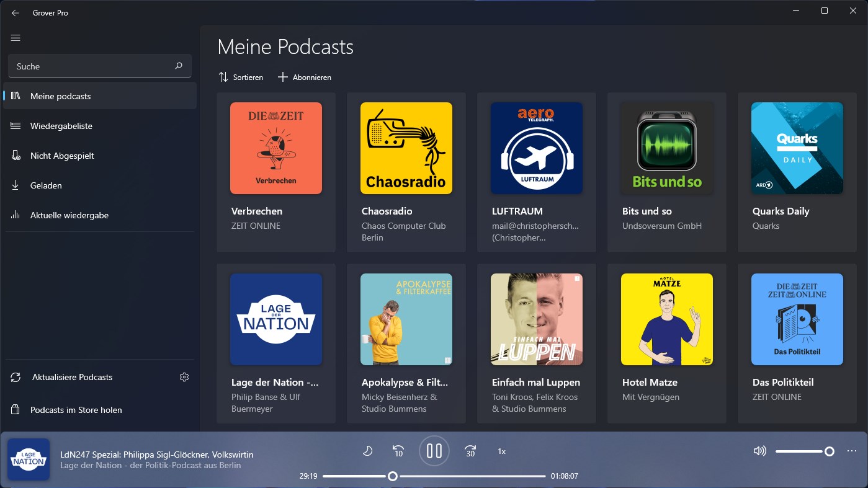Screen dimensions: 868x488
Task: Click the Abonnieren plus icon
Action: point(283,77)
